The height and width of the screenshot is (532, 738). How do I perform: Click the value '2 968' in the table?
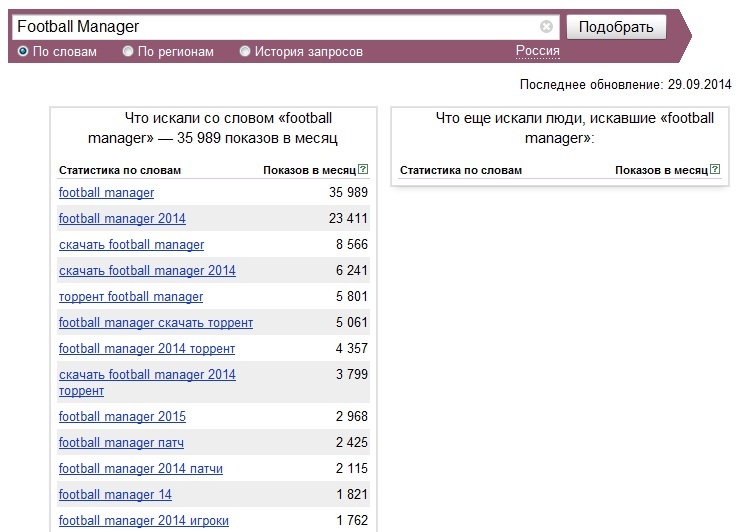[352, 416]
